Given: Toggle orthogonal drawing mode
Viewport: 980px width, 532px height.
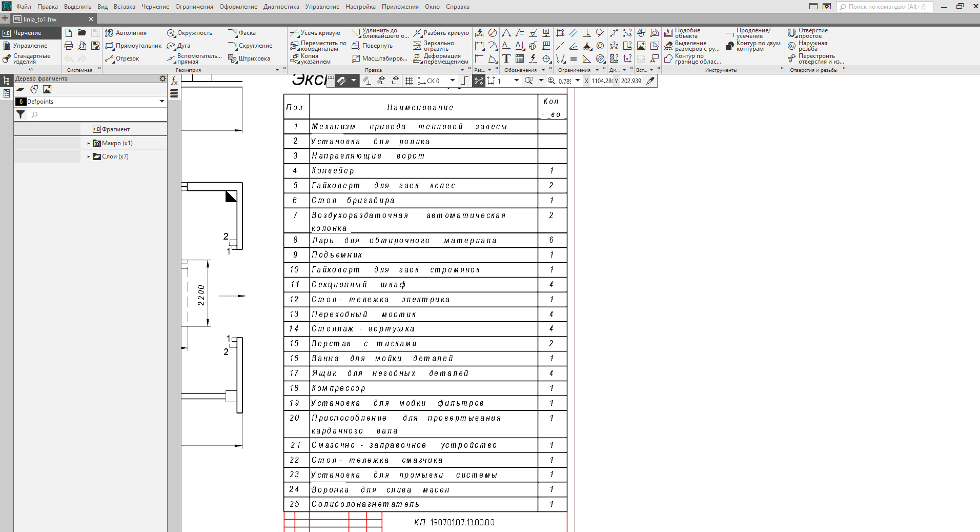Looking at the screenshot, I should point(464,81).
